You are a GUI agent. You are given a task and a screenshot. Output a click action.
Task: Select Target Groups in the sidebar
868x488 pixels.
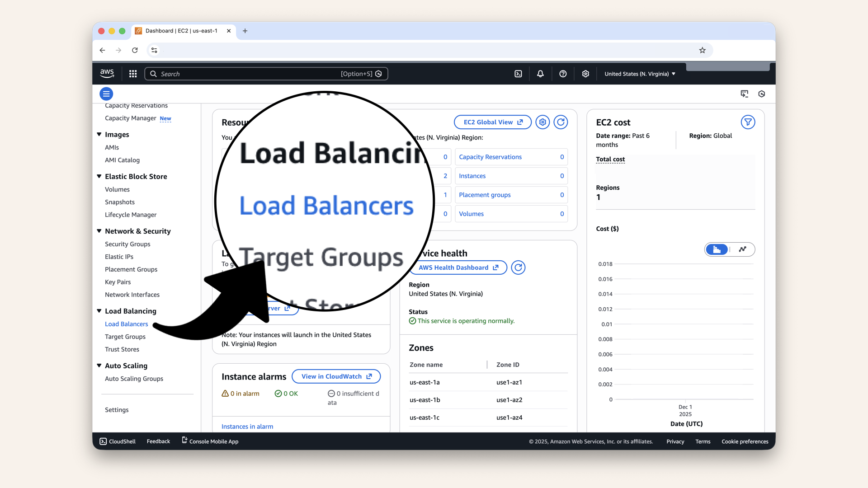click(125, 337)
